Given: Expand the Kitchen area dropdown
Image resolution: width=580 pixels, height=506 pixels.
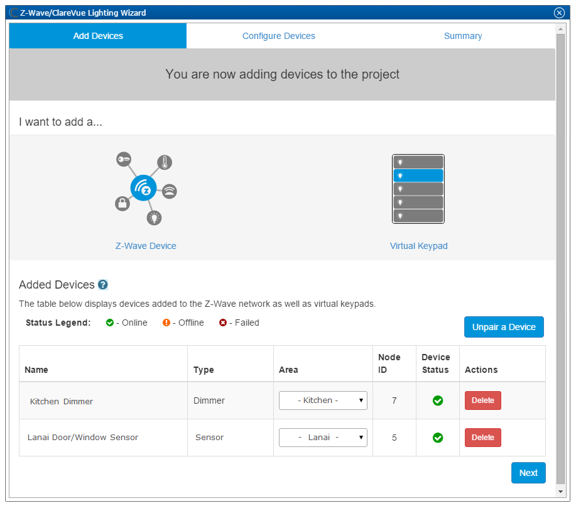Looking at the screenshot, I should tap(323, 400).
